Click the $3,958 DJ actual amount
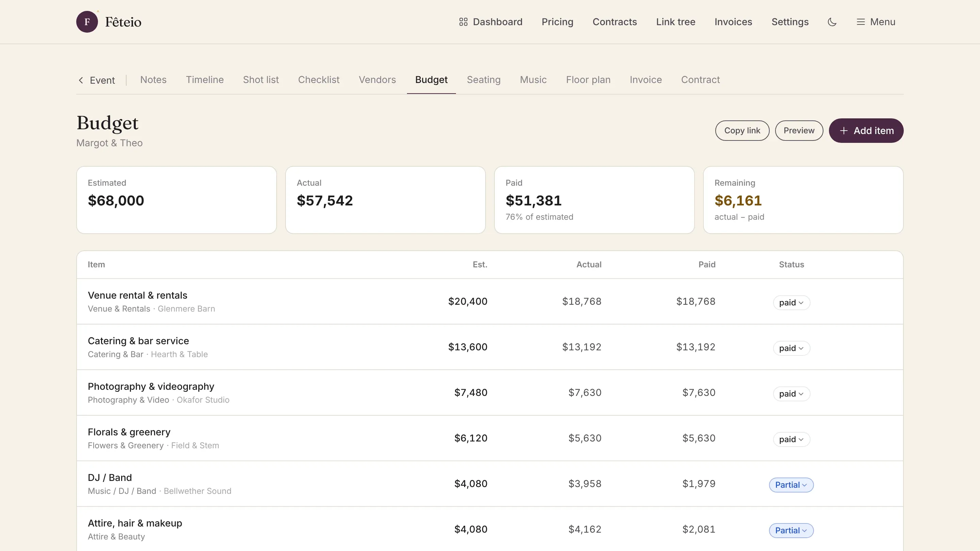980x551 pixels. (x=585, y=484)
